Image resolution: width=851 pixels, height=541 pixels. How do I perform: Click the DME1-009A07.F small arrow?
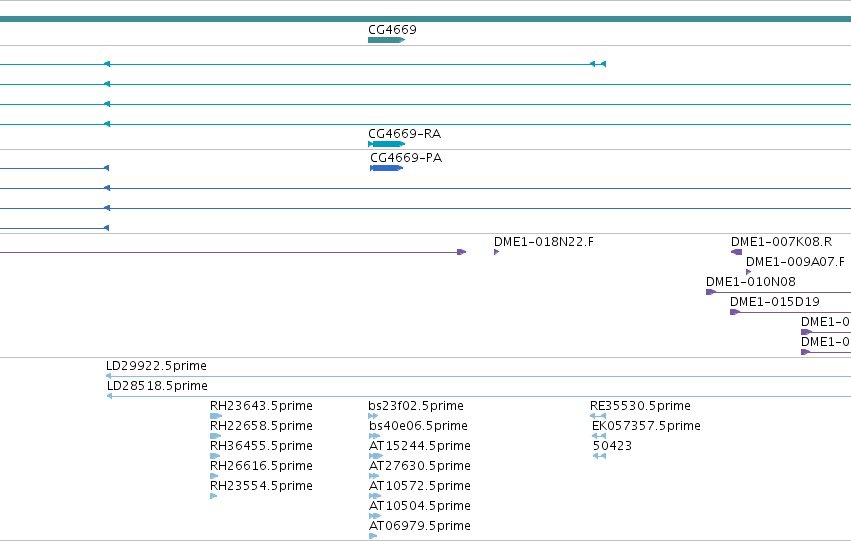(748, 272)
